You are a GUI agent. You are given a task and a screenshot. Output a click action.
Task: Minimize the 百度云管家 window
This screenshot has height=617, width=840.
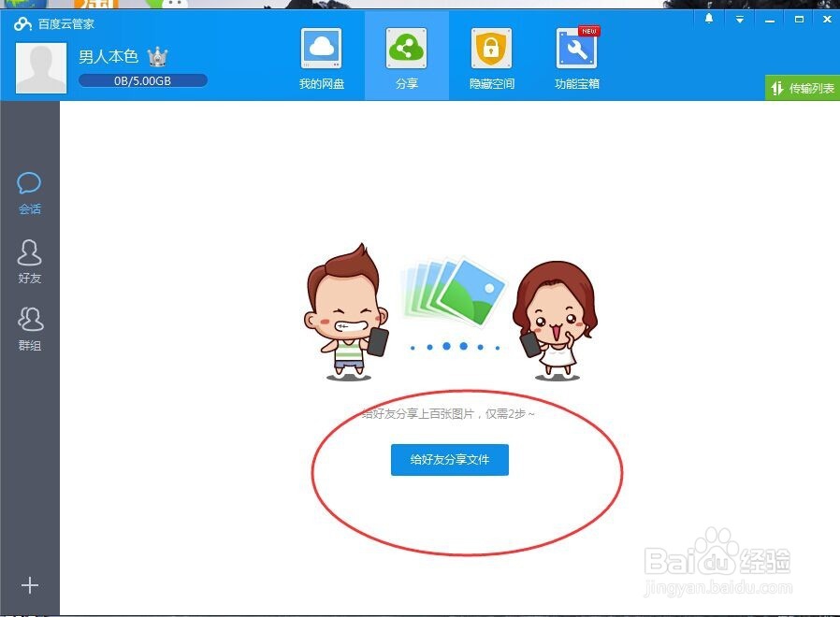(770, 20)
